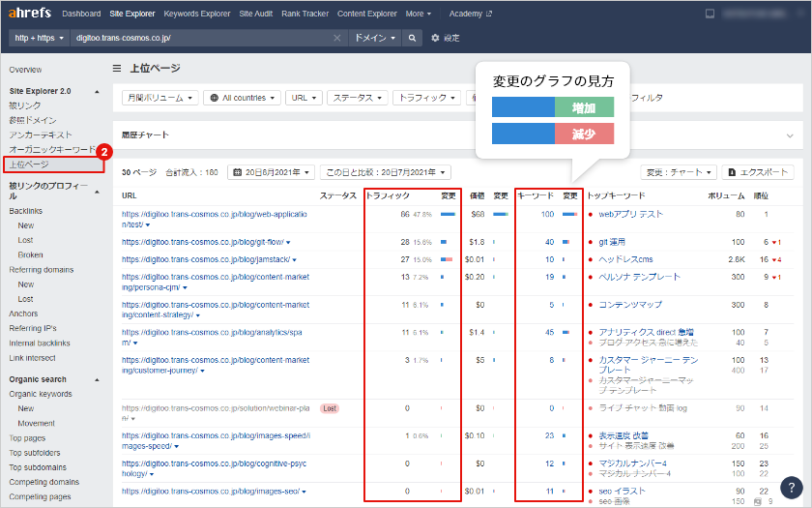812x508 pixels.
Task: Click the monitor icon in top bar
Action: click(710, 14)
